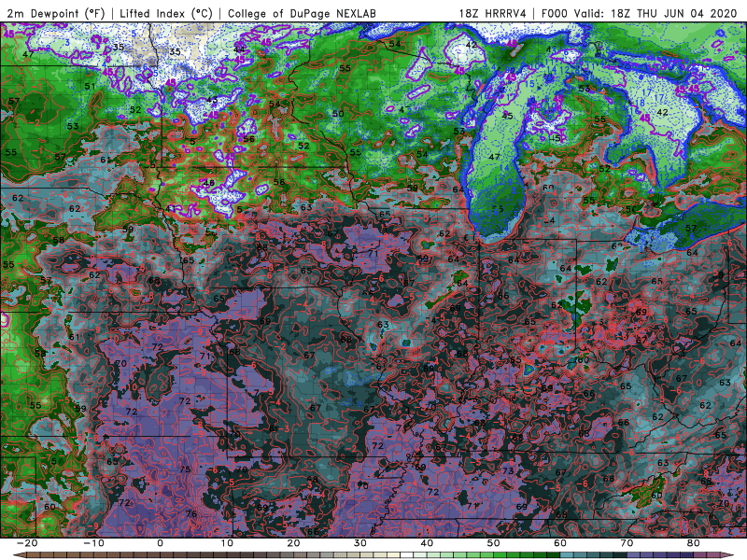Click the -20 label on the color scale
Screen dimensions: 747x560
[26, 543]
